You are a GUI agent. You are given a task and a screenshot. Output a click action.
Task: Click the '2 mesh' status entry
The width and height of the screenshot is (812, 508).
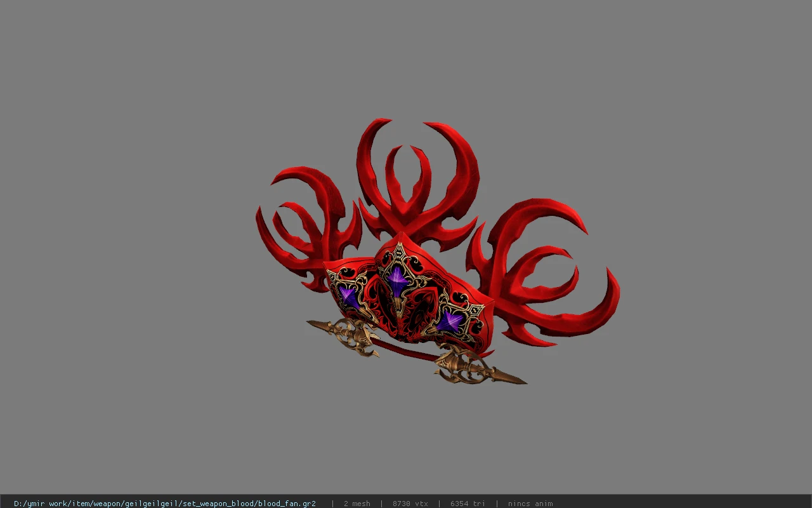click(x=357, y=504)
